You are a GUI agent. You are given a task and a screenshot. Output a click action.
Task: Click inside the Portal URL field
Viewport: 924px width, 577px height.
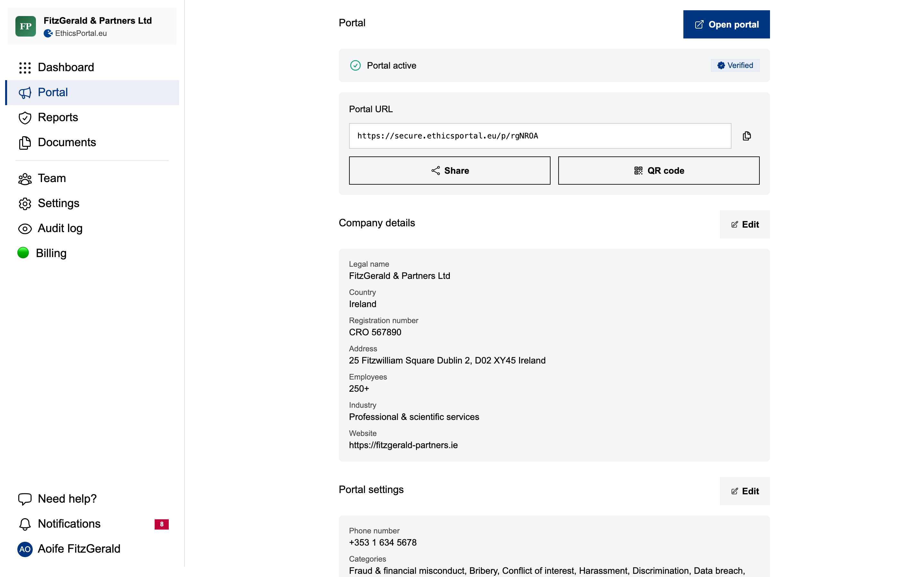click(x=540, y=136)
